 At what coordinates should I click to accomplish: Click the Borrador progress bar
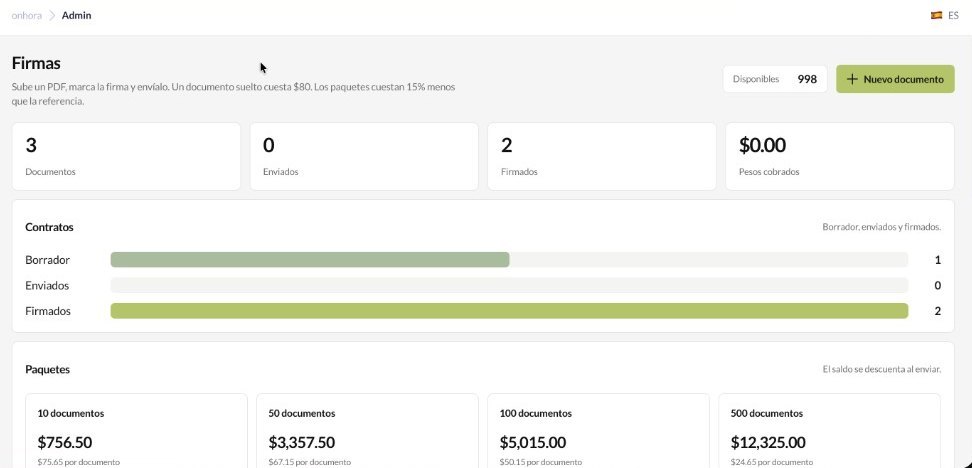[509, 260]
